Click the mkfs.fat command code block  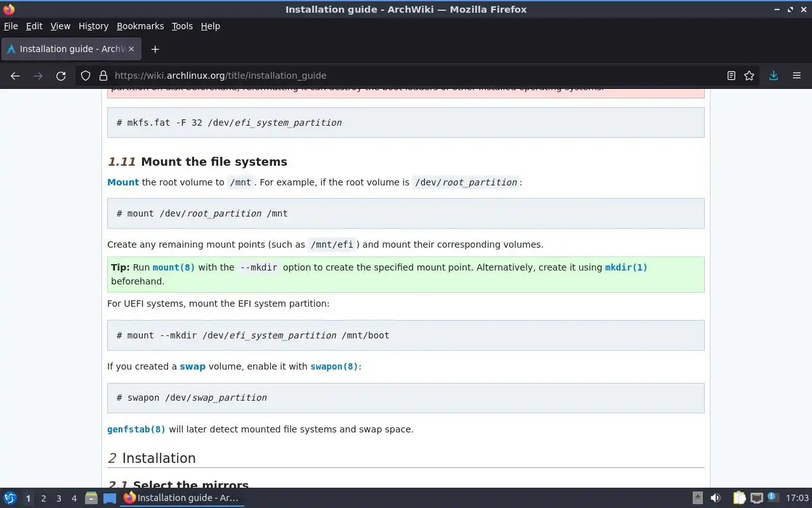406,123
